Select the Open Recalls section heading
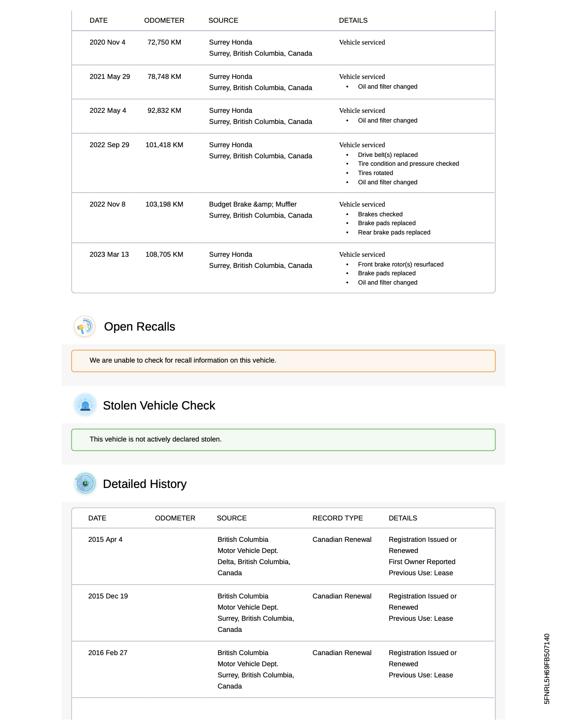Image resolution: width=565 pixels, height=728 pixels. tap(139, 327)
